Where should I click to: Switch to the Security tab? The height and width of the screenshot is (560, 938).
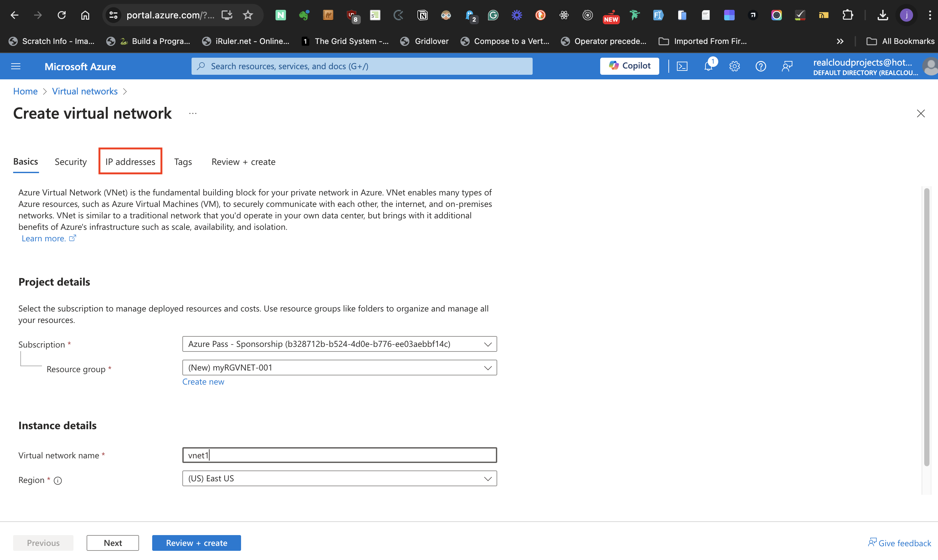(x=71, y=162)
